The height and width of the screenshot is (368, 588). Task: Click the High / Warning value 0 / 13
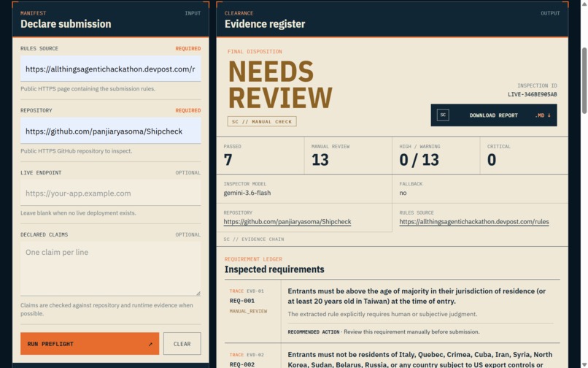point(419,160)
